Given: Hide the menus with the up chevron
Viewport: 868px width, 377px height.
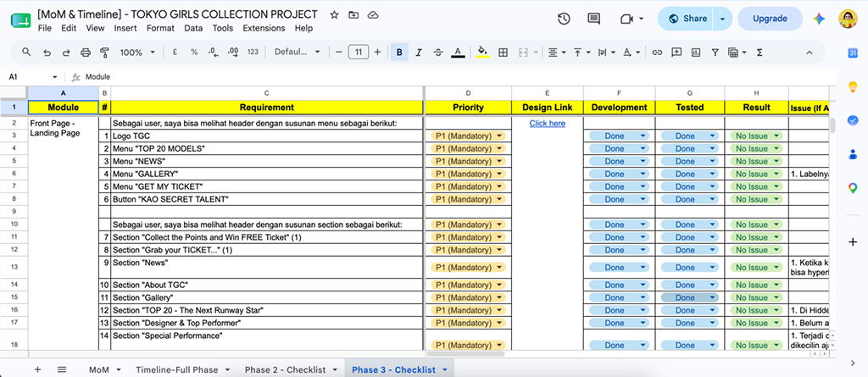Looking at the screenshot, I should 809,52.
